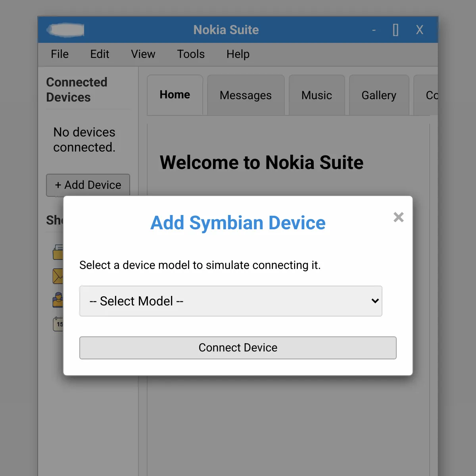The image size is (476, 476).
Task: Click the contacts person icon in sidebar
Action: coord(58,300)
